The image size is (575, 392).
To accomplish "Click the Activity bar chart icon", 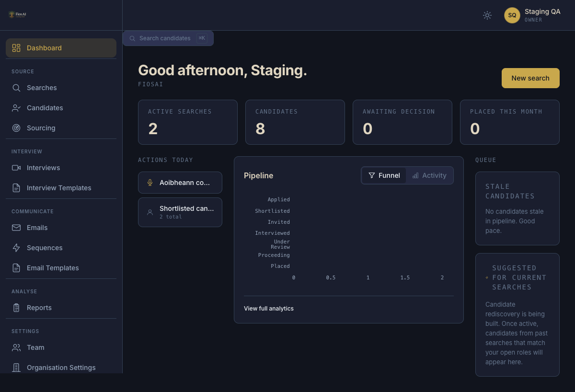I will click(x=415, y=175).
